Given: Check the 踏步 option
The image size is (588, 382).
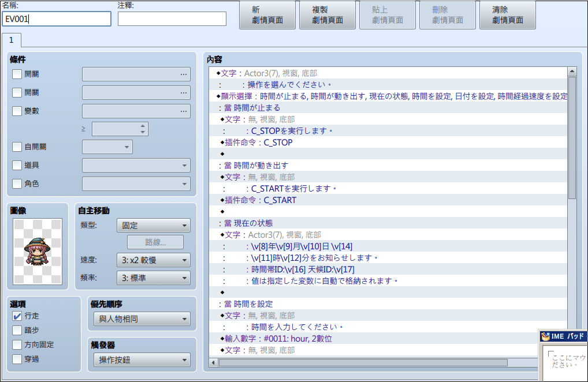Looking at the screenshot, I should pos(17,330).
